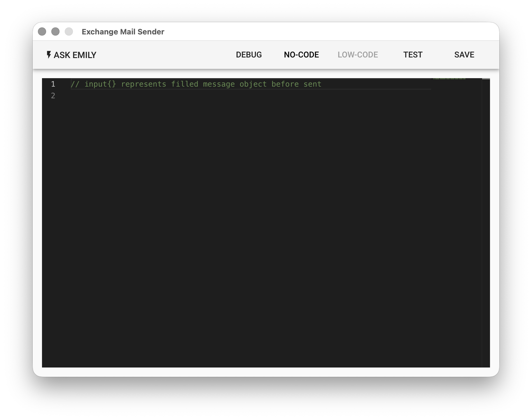Click line number 1 in the gutter
Screen dimensions: 532x420
click(53, 84)
